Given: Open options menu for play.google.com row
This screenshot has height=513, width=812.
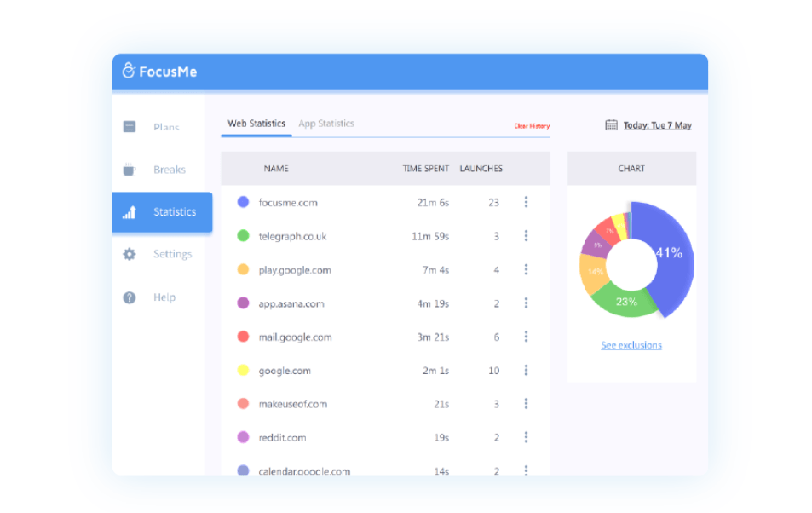Looking at the screenshot, I should tap(526, 269).
